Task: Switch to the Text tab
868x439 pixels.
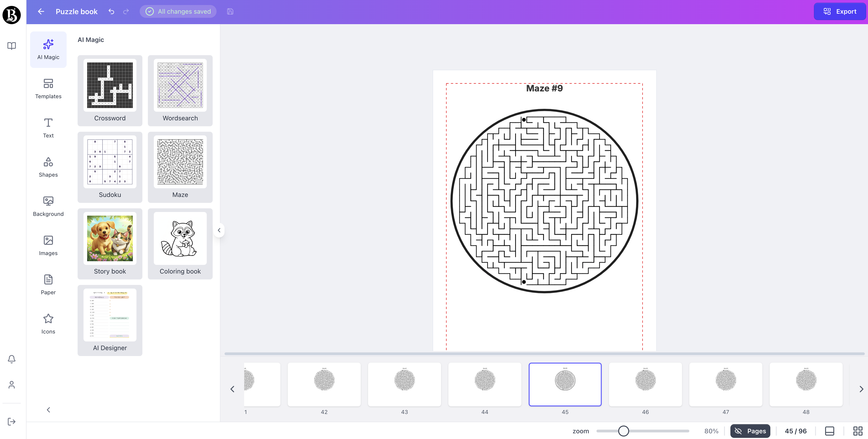Action: 48,128
